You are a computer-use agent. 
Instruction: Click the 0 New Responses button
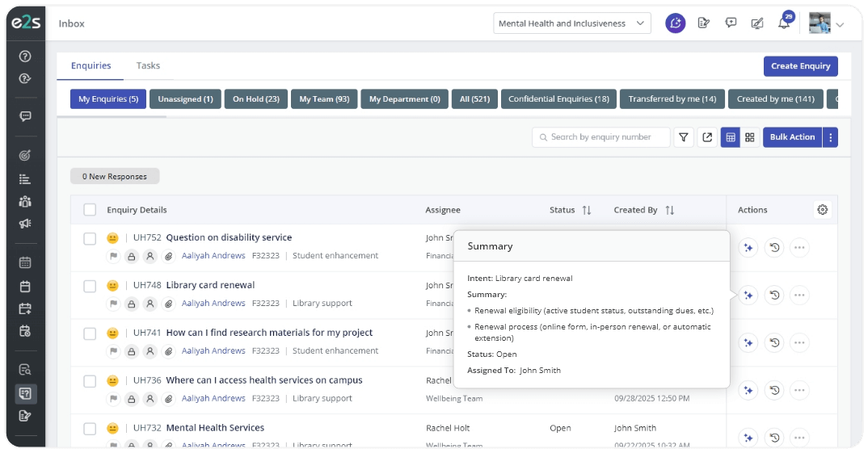(x=115, y=177)
